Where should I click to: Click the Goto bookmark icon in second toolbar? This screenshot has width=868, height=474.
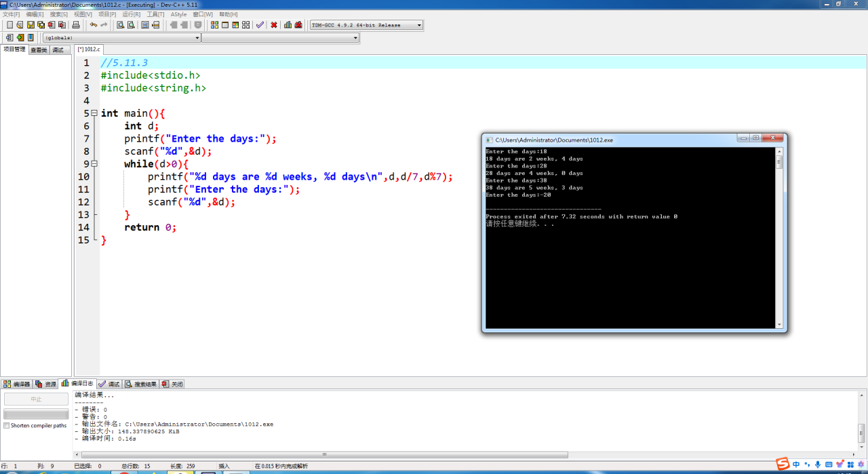tap(31, 38)
